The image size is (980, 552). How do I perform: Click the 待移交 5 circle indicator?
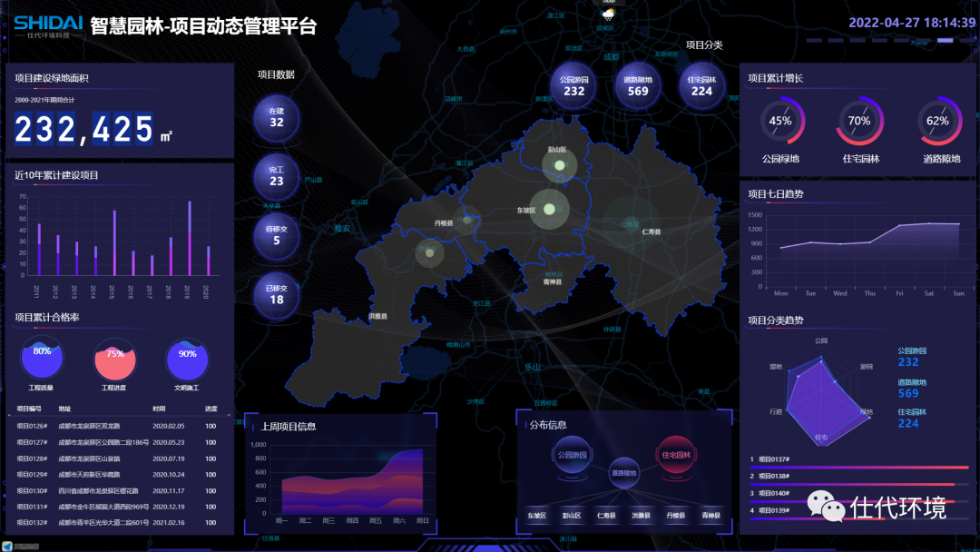pos(277,236)
